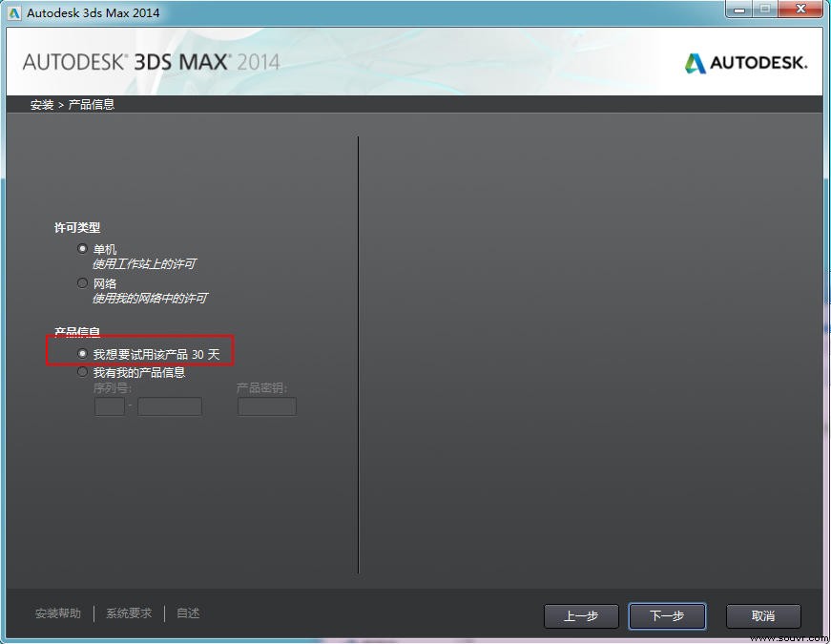Click the 产品密钥 product key field

[x=267, y=406]
